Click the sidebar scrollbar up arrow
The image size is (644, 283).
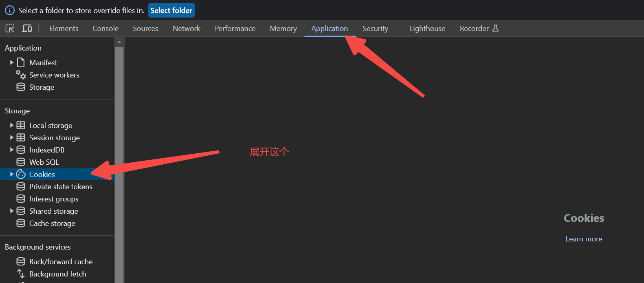pos(119,42)
